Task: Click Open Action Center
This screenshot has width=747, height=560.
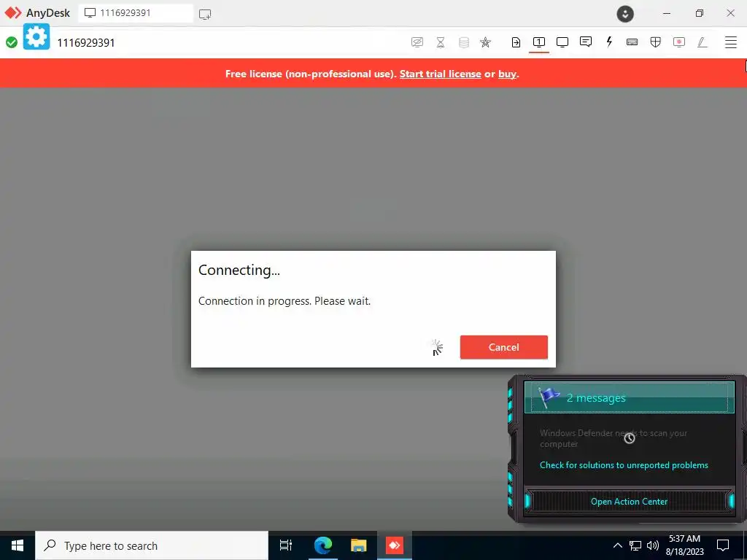Action: (629, 502)
